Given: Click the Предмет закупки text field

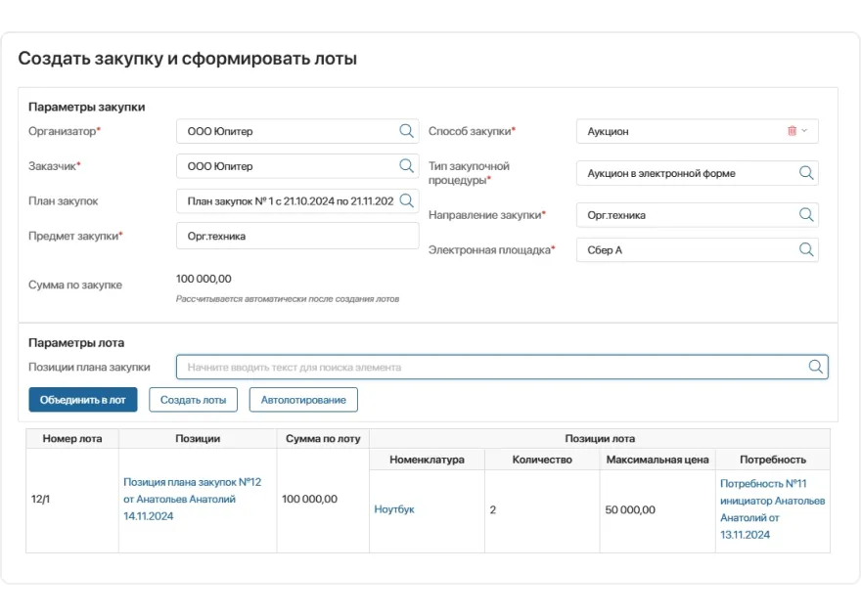Looking at the screenshot, I should tap(297, 236).
